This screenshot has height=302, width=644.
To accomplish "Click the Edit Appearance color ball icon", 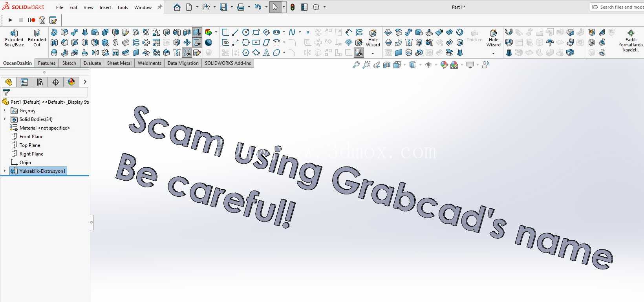I will click(444, 65).
